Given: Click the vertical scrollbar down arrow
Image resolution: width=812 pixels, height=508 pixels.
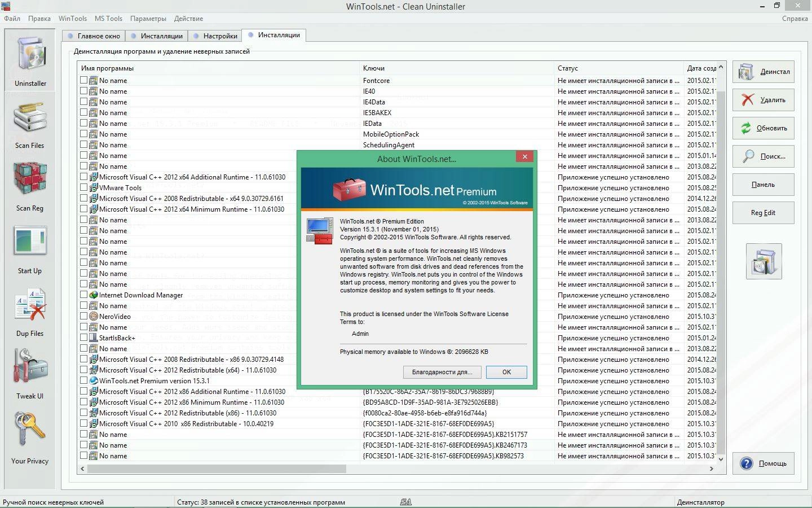Looking at the screenshot, I should point(721,459).
